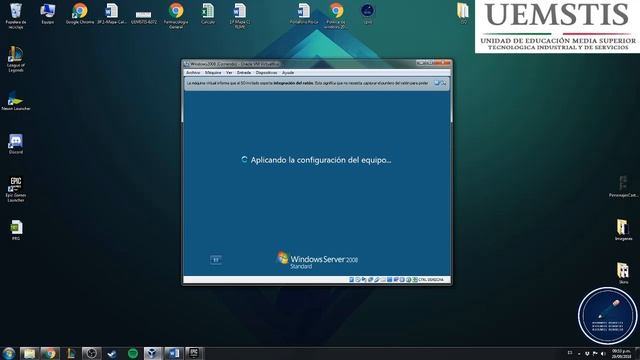Open Epic Games taskbar button

coord(194,353)
